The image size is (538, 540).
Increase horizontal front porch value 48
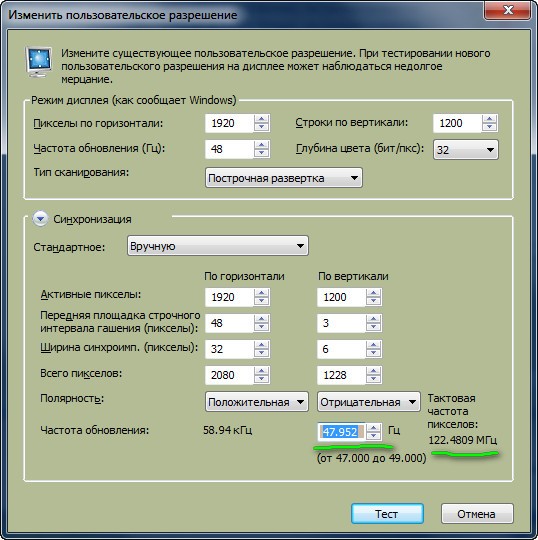262,319
